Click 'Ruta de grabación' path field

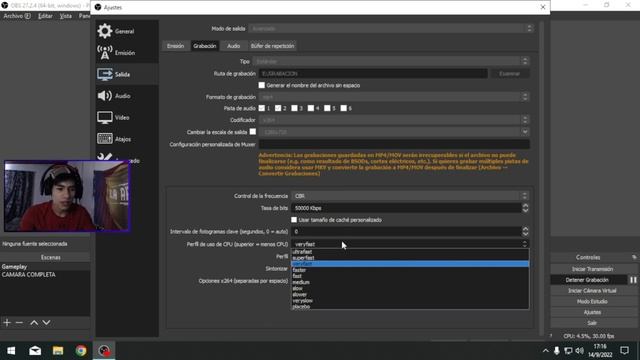[x=373, y=73]
